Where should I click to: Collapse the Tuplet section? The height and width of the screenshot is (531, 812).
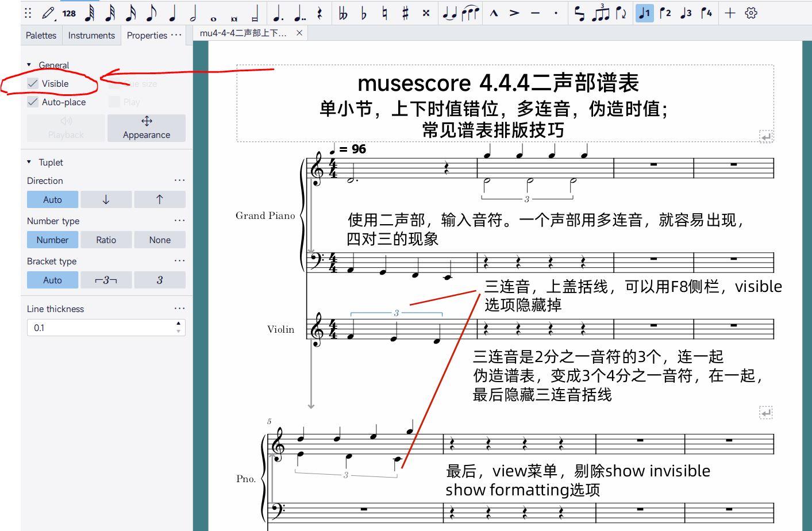point(29,162)
